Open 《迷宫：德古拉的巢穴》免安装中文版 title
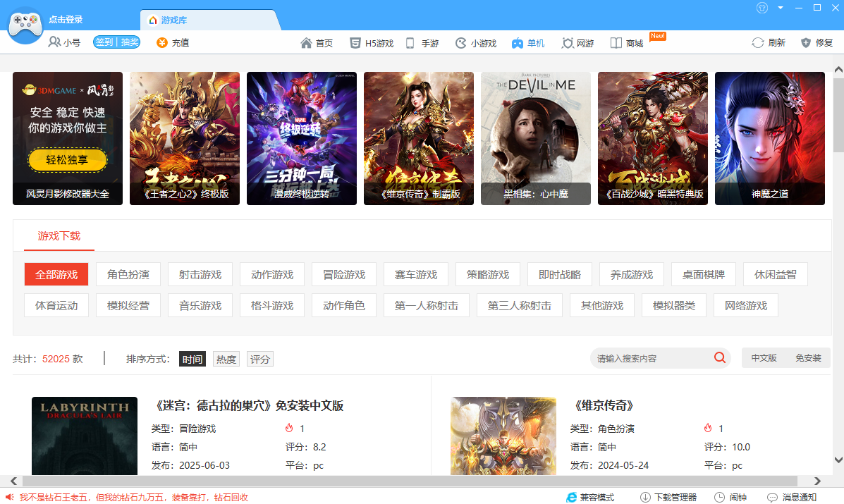The image size is (844, 504). (x=247, y=405)
